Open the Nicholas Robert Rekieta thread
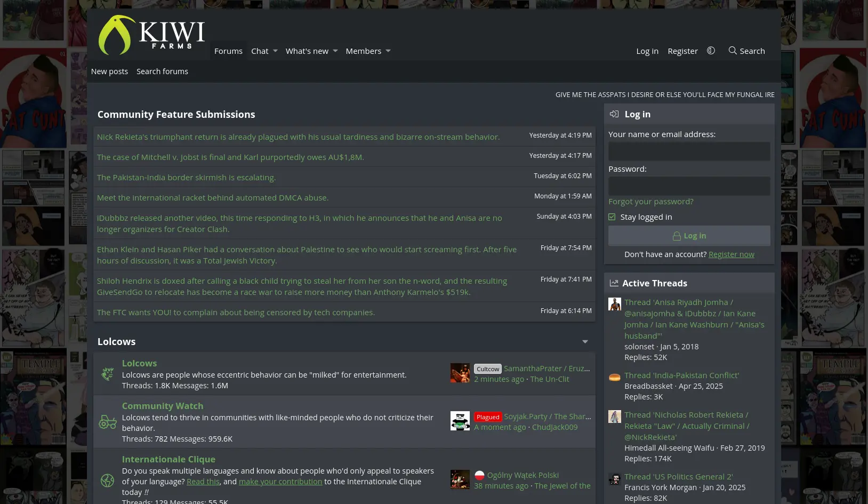This screenshot has height=504, width=868. [x=687, y=426]
